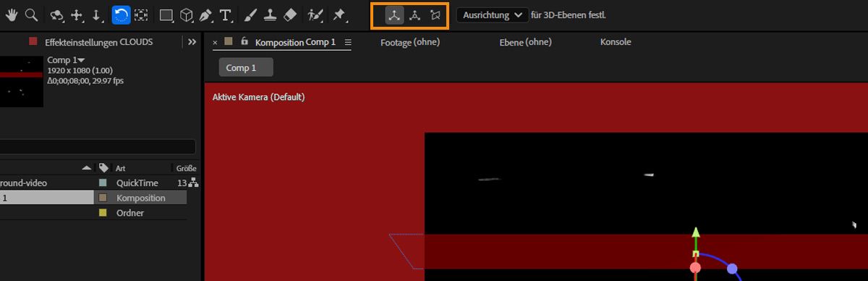This screenshot has width=868, height=281.
Task: Select the Pan Behind anchor point tool
Action: point(141,14)
